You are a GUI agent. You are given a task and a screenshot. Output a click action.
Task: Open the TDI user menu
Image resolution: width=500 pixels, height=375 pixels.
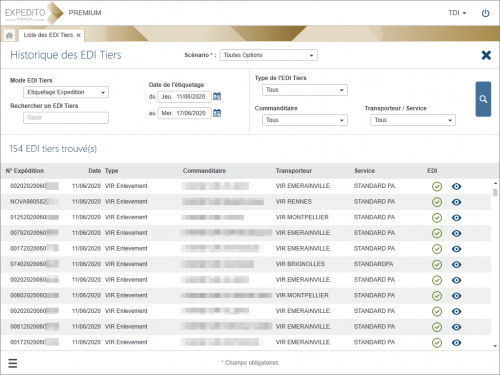click(x=457, y=13)
